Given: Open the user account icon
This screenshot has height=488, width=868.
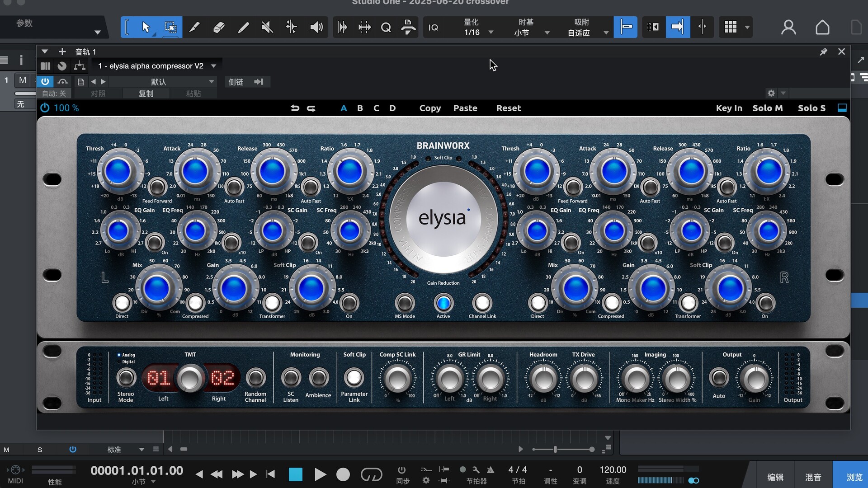Looking at the screenshot, I should [788, 28].
